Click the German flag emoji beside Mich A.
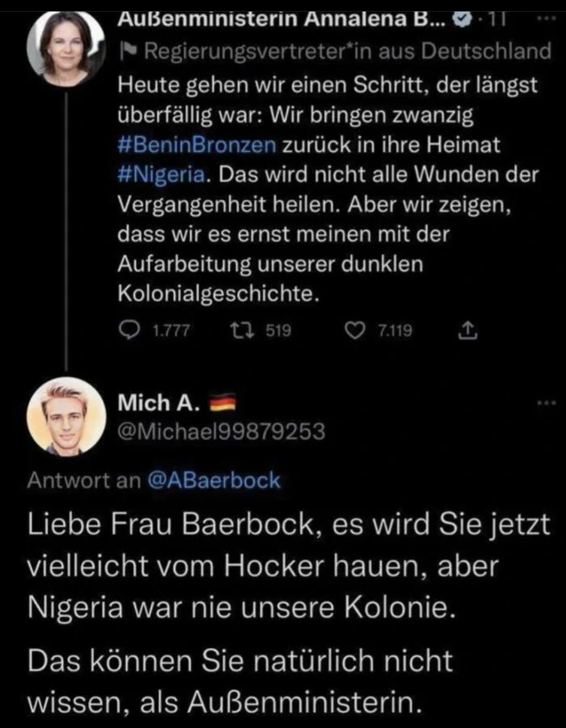Image resolution: width=566 pixels, height=728 pixels. tap(223, 404)
